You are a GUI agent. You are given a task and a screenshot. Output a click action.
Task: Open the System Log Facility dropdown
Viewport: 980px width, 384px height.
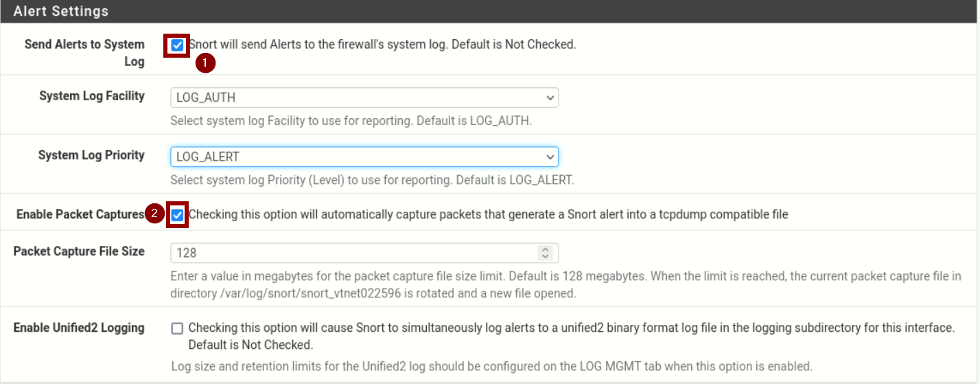click(364, 98)
